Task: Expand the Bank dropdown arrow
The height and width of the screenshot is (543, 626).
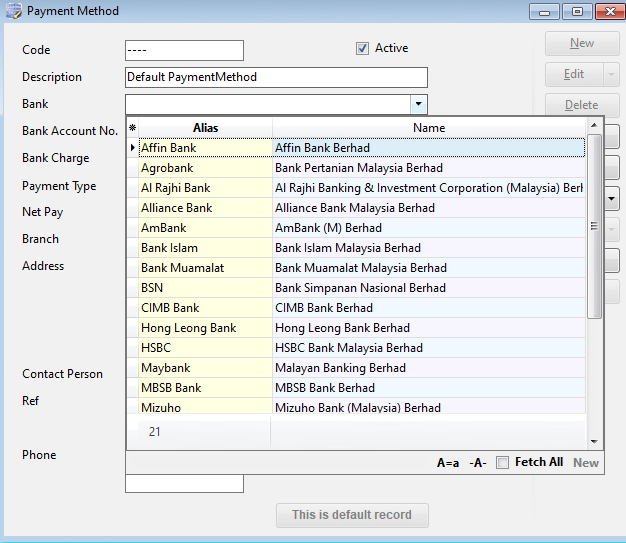Action: point(418,104)
